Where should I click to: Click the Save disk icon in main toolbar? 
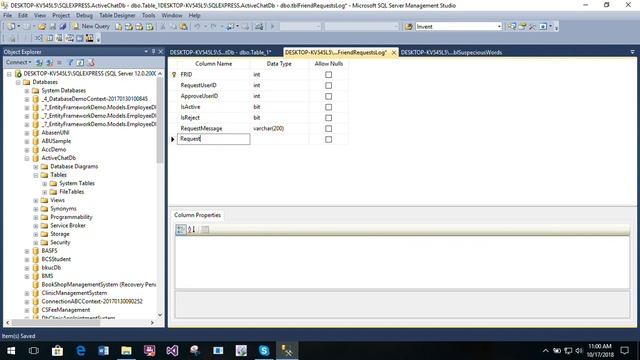(52, 27)
